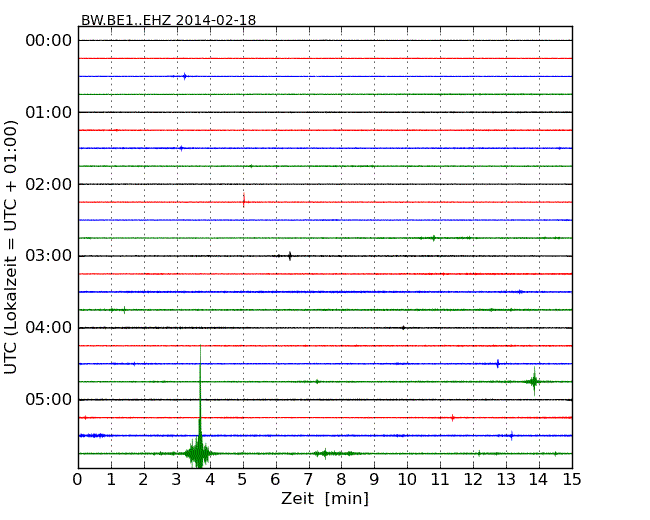
Task: Click the 02:00 time label
Action: click(x=49, y=184)
